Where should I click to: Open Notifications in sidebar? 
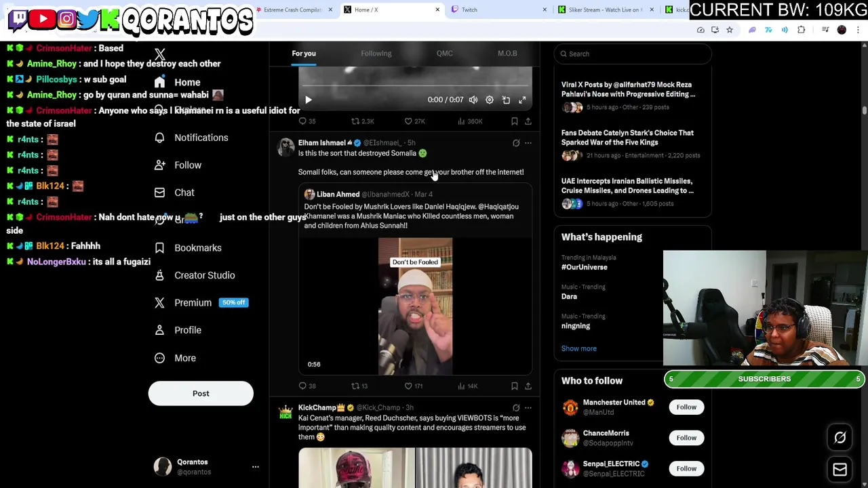(191, 138)
